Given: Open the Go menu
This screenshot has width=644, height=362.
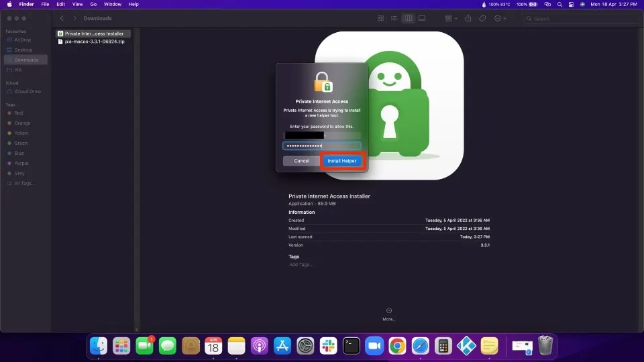Looking at the screenshot, I should [93, 4].
